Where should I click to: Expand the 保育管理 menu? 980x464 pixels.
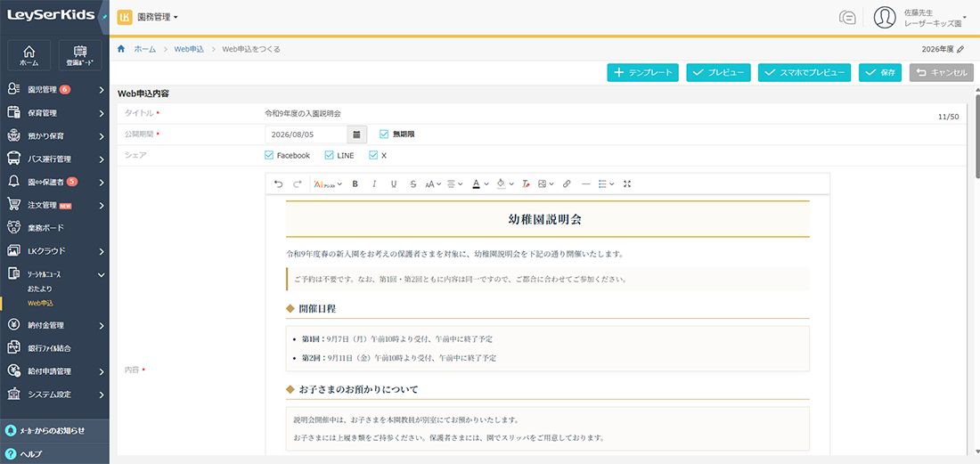point(54,113)
